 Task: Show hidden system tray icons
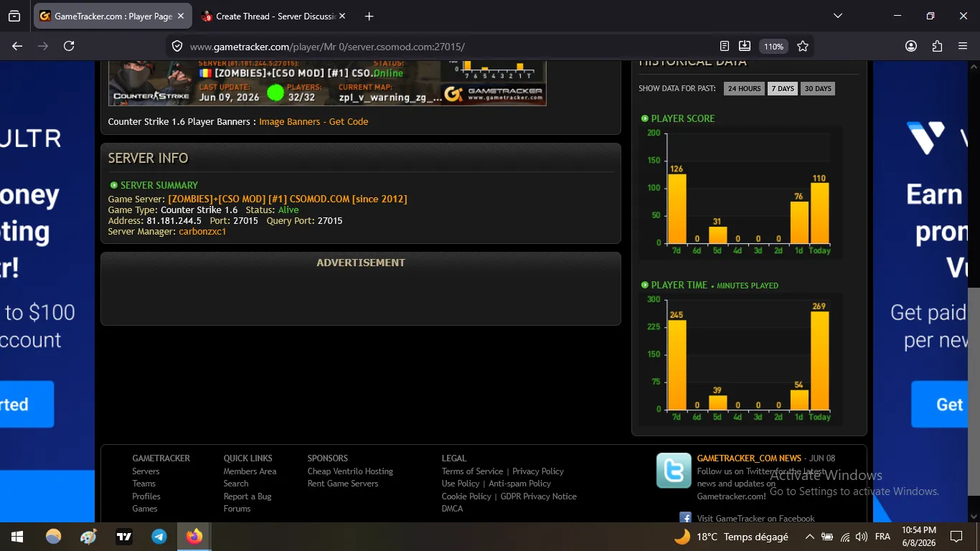click(809, 537)
